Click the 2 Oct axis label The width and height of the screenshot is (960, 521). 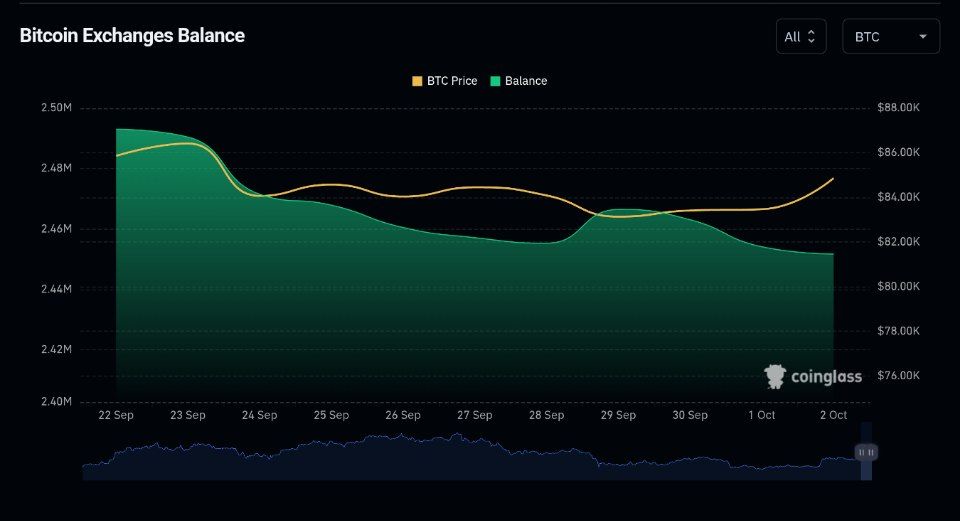pos(834,415)
